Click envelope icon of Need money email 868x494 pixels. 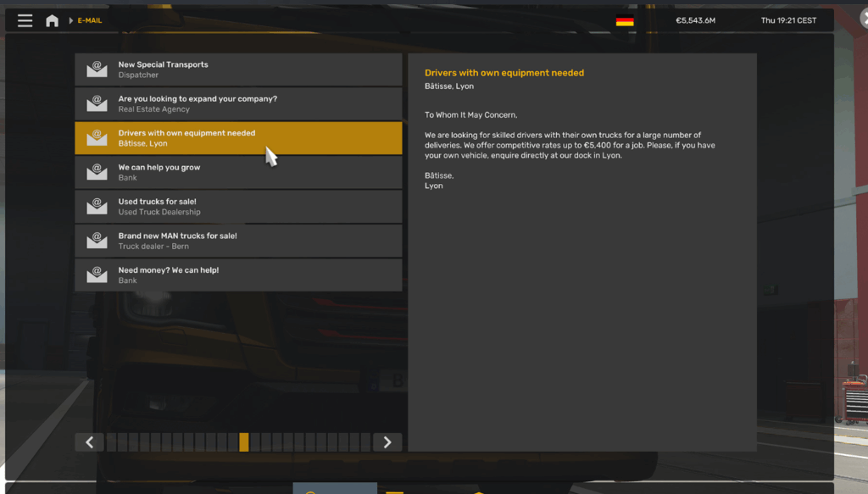tap(97, 275)
